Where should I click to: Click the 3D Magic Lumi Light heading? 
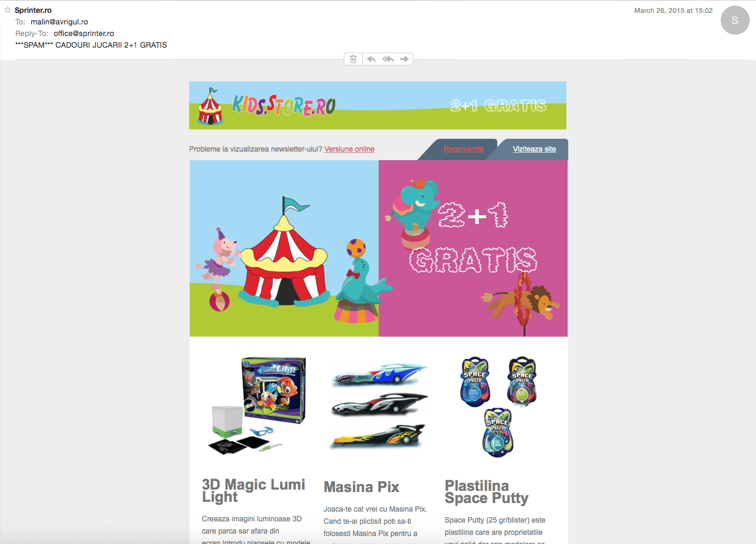253,491
